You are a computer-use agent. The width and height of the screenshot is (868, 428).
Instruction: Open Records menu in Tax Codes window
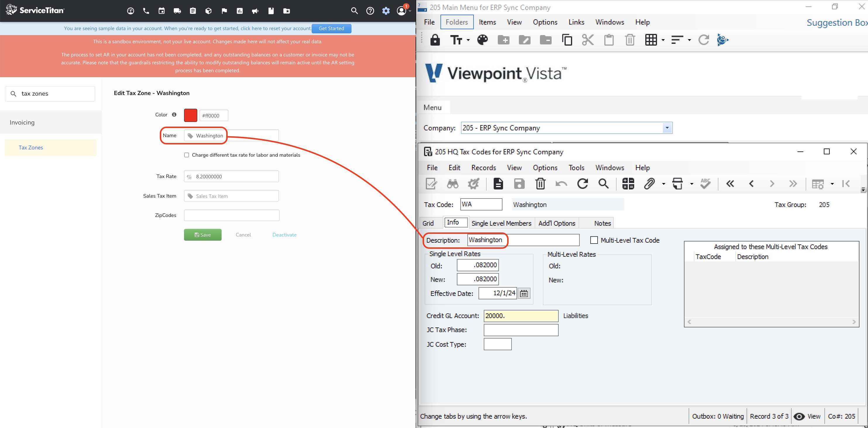(x=483, y=168)
